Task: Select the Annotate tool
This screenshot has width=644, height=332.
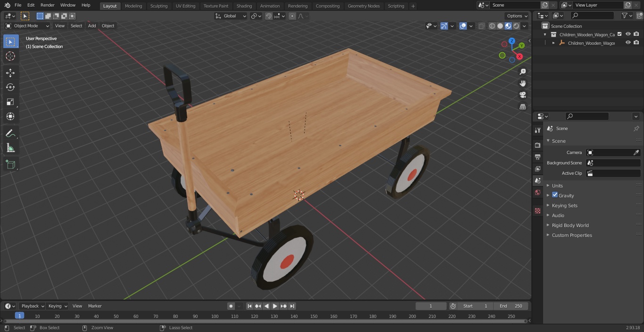Action: pyautogui.click(x=10, y=134)
